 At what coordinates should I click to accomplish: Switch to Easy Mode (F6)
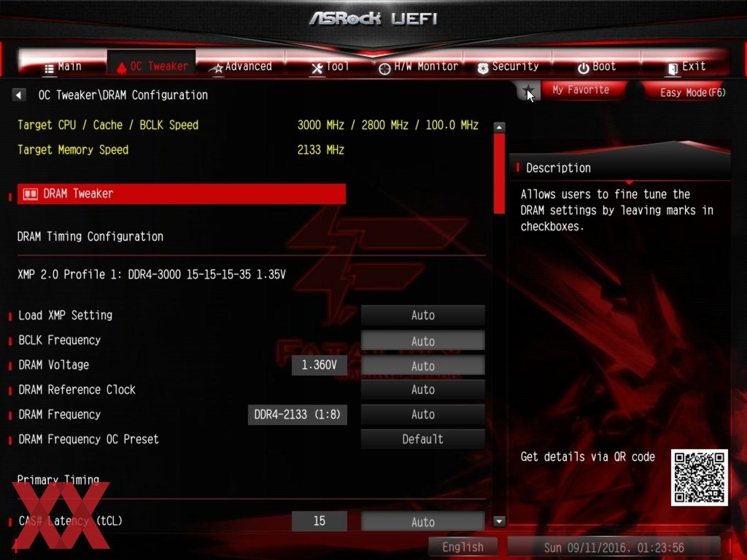(x=693, y=92)
